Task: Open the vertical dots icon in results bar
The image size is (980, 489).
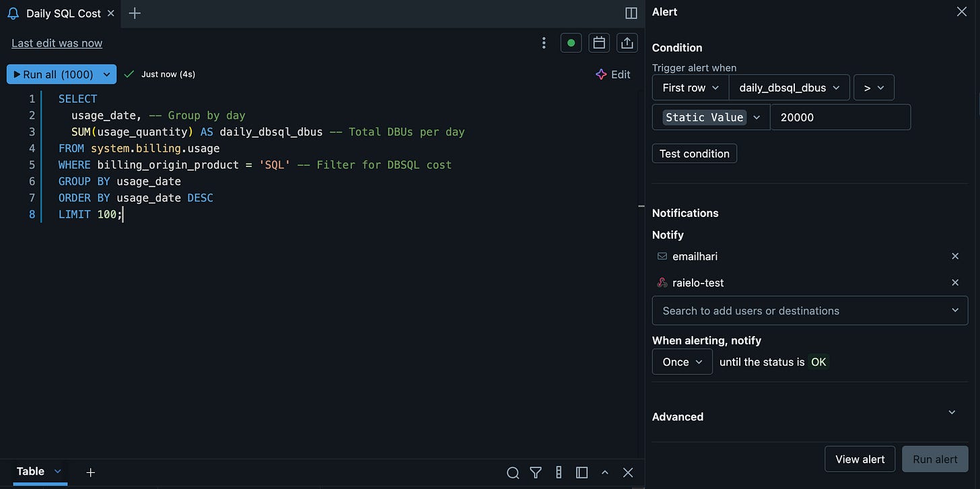Action: (559, 473)
